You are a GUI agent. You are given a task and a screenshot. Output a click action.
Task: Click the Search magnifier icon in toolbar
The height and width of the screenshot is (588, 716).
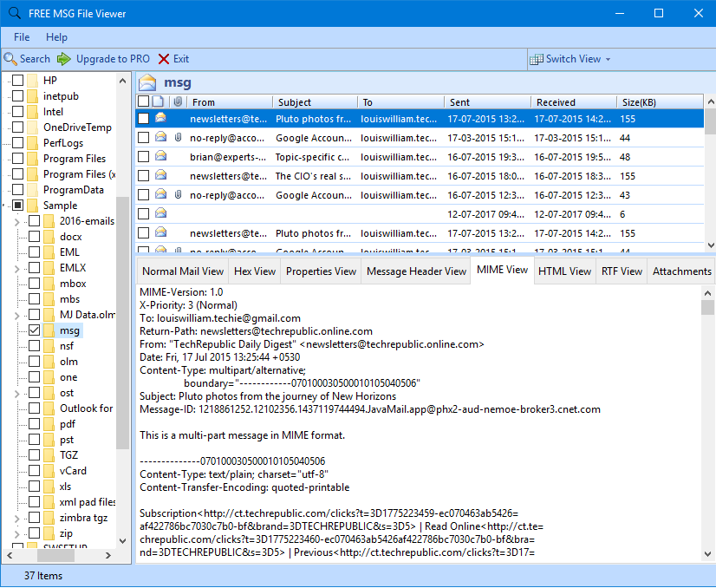[x=10, y=59]
